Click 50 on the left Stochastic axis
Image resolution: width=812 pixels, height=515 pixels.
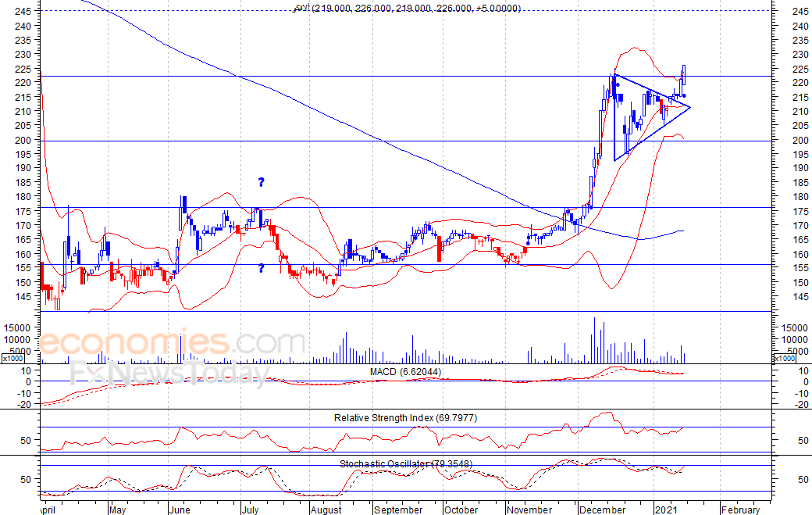pyautogui.click(x=26, y=479)
